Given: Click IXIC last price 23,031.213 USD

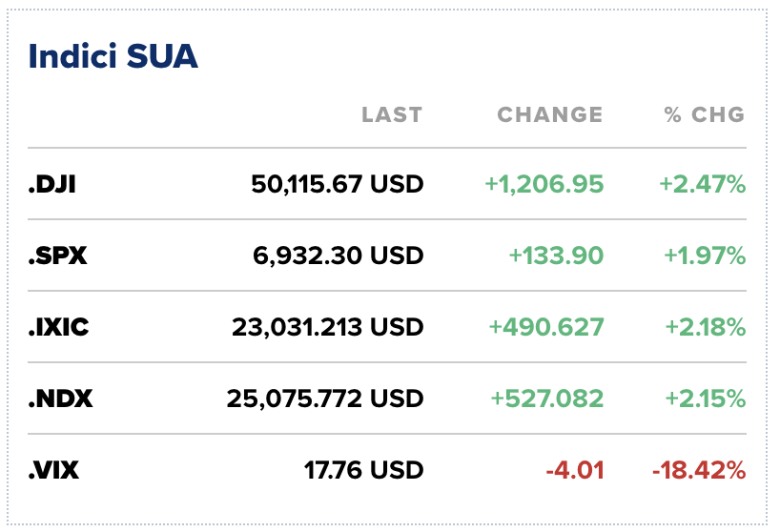Looking at the screenshot, I should coord(327,327).
